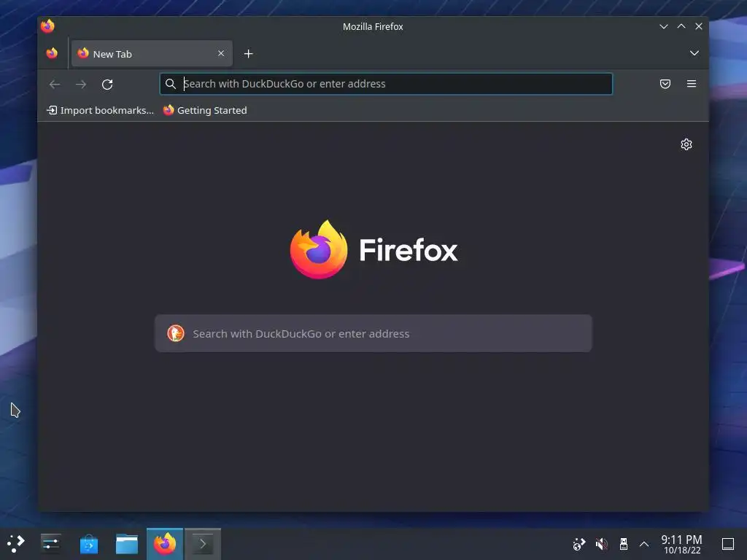Viewport: 747px width, 560px height.
Task: Expand the hidden system tray icons
Action: pos(644,544)
